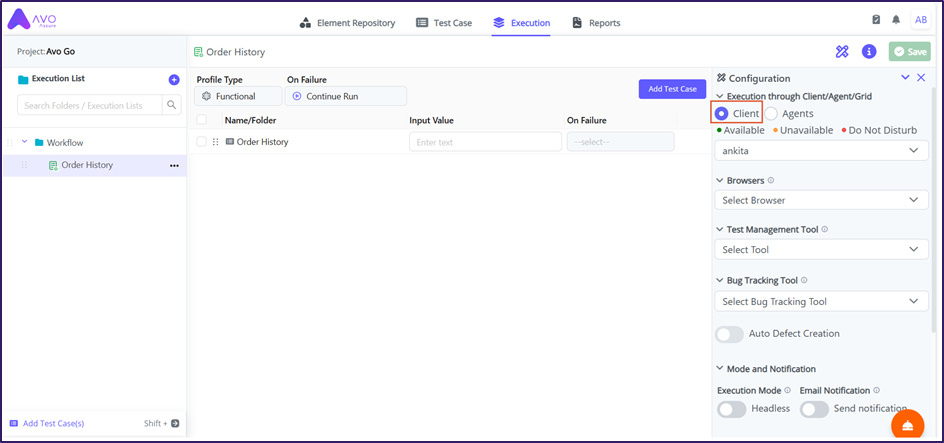Click the Add Test Case button
Image resolution: width=944 pixels, height=443 pixels.
[672, 89]
